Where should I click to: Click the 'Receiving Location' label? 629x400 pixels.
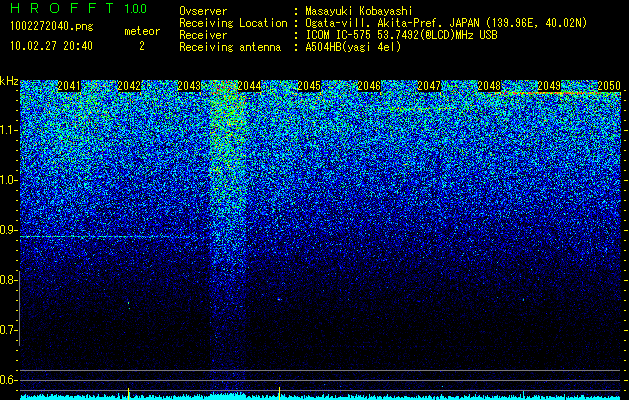click(x=233, y=23)
